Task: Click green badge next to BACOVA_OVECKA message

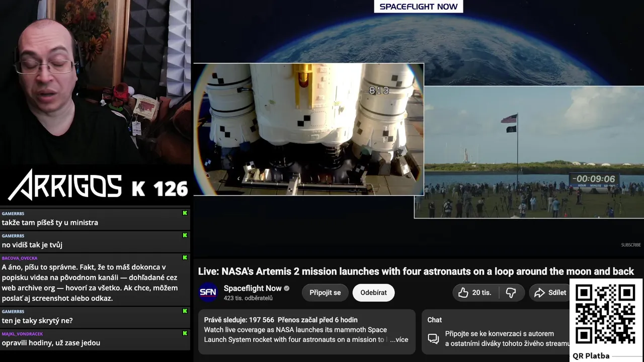Action: point(185,258)
